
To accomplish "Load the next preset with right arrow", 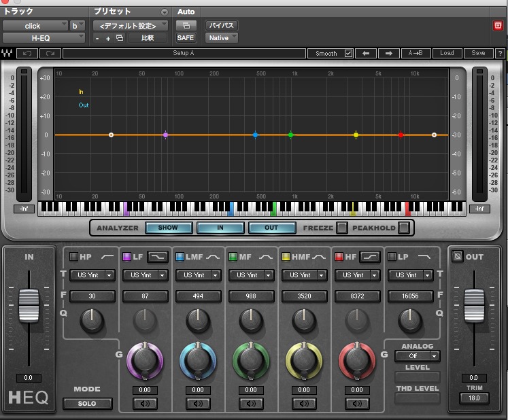I will point(388,53).
